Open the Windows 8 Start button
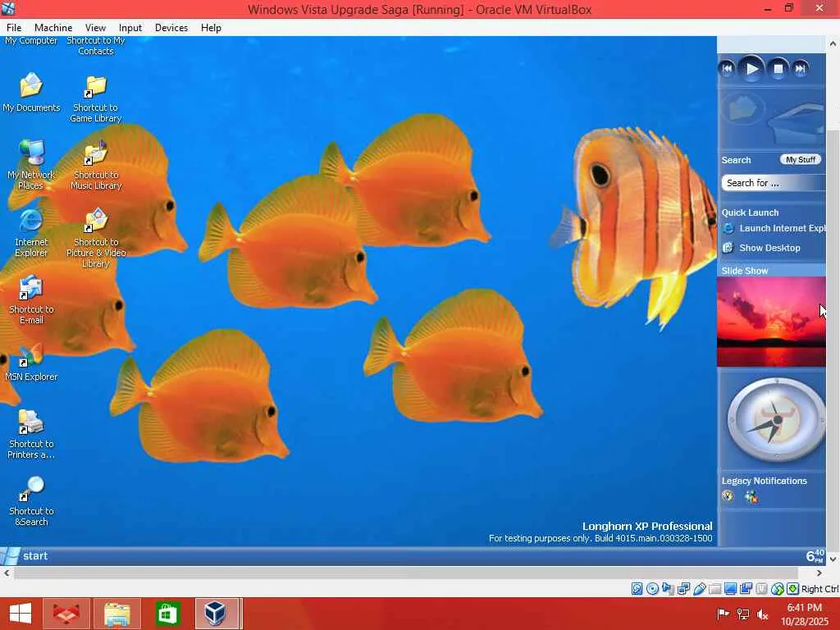The width and height of the screenshot is (840, 630). [21, 614]
